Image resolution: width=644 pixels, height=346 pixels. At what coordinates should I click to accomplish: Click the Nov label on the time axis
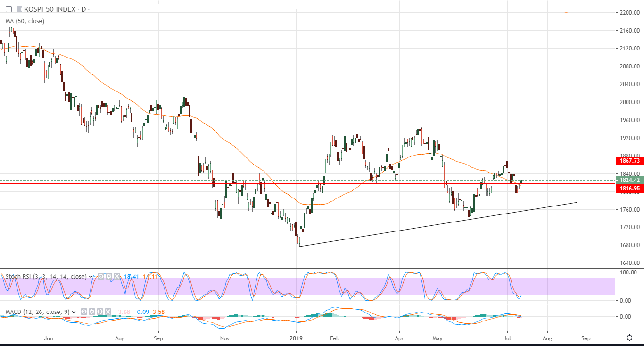[x=225, y=338]
